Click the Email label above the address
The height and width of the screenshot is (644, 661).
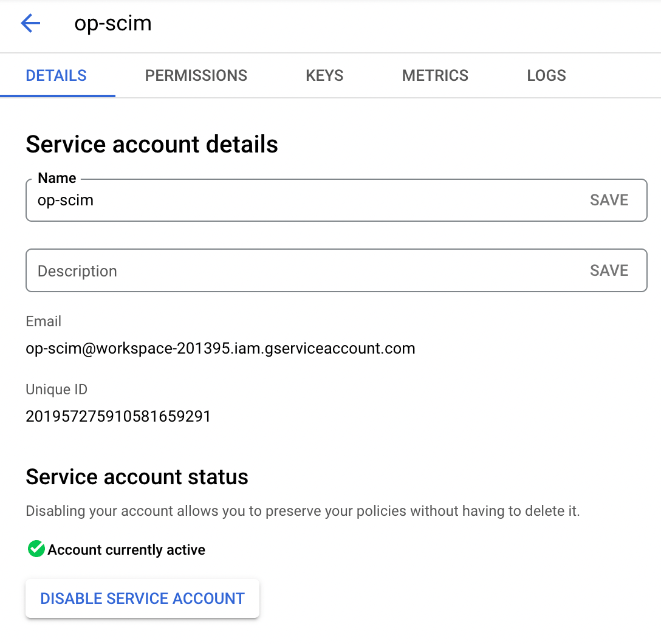43,321
